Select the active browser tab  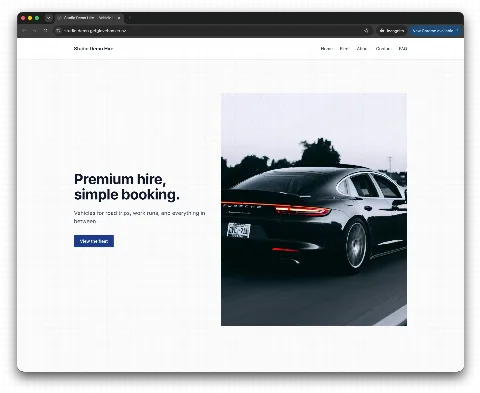[x=89, y=18]
